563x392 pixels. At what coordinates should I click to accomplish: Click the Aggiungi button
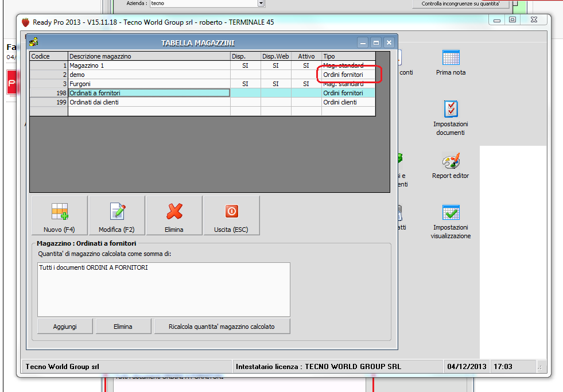coord(65,327)
